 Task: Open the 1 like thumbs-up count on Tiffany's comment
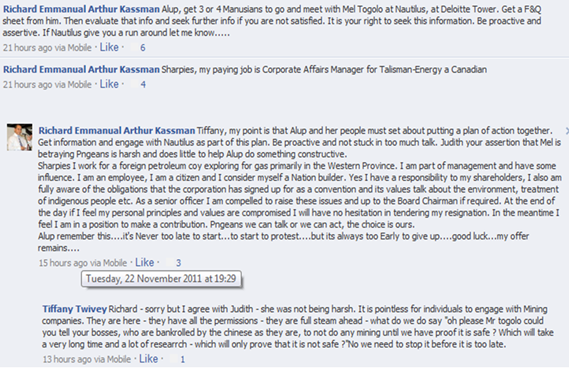(x=179, y=359)
